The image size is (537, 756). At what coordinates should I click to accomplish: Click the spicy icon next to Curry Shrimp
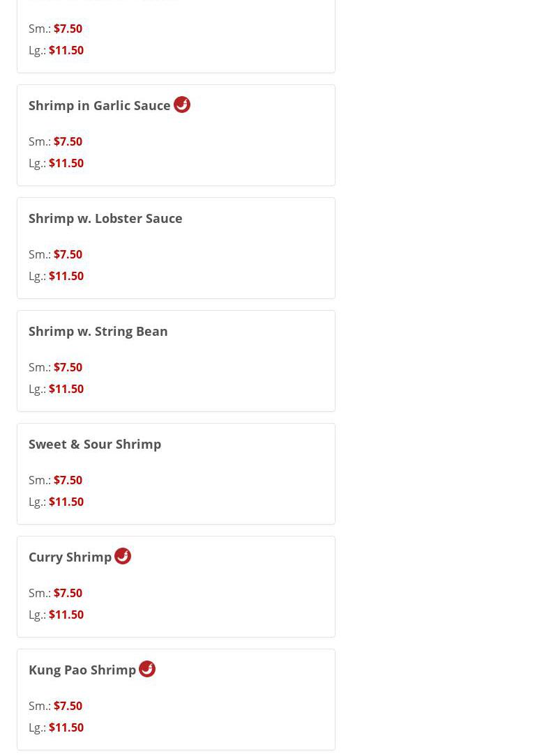(x=123, y=556)
